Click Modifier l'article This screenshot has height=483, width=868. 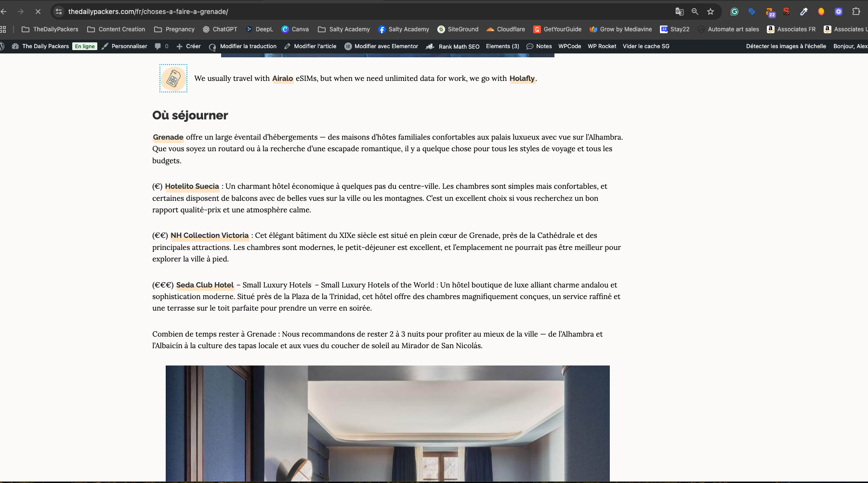click(x=310, y=46)
